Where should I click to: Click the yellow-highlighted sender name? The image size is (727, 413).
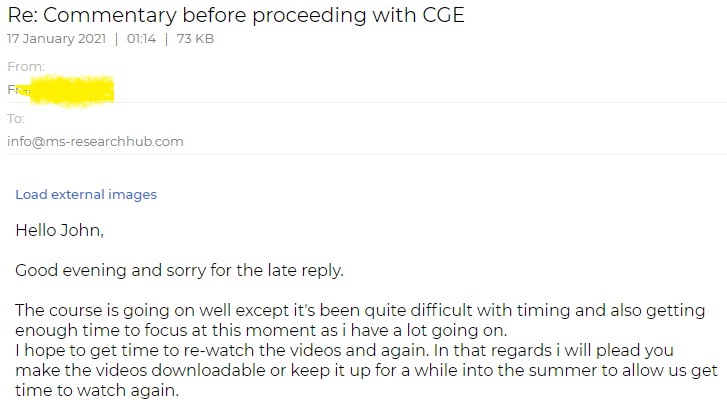tap(61, 90)
